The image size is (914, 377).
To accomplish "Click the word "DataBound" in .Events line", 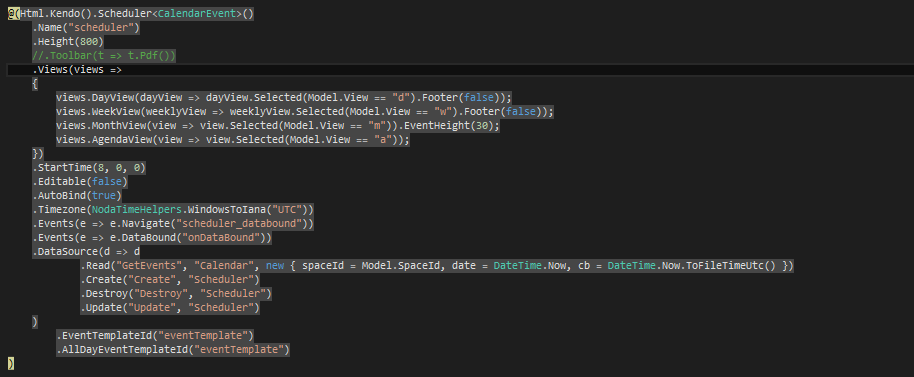I will (x=149, y=237).
